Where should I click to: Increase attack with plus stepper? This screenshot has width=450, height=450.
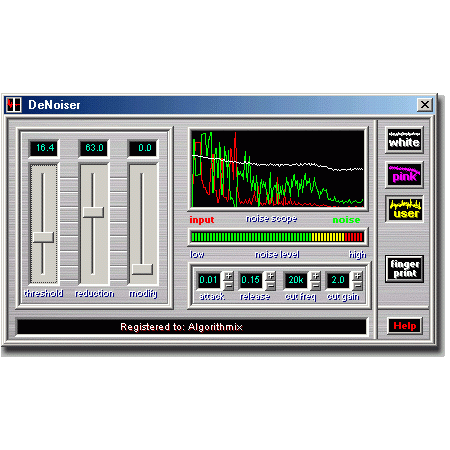pos(229,276)
